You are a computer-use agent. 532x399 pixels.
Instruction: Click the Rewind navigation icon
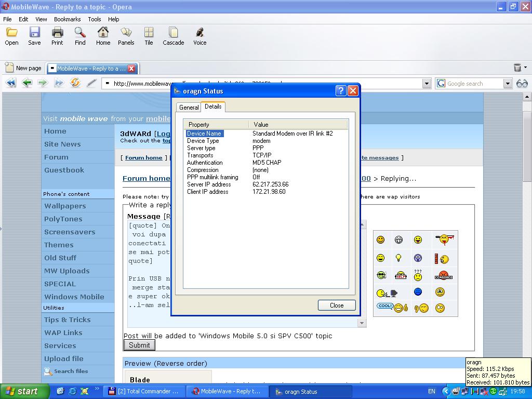pyautogui.click(x=10, y=83)
